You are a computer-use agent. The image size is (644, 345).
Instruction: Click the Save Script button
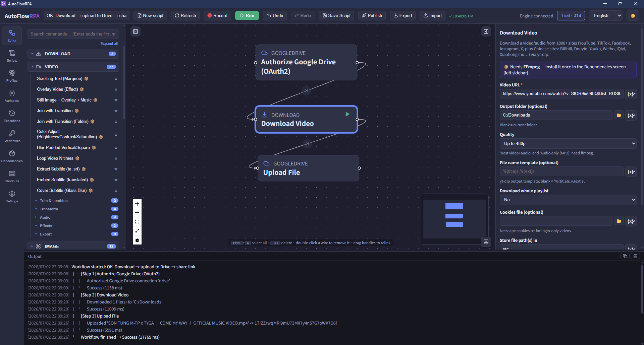tap(336, 16)
